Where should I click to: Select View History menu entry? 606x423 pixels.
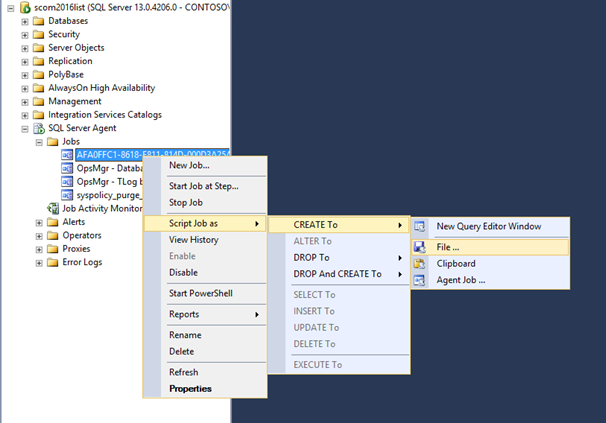click(x=205, y=240)
